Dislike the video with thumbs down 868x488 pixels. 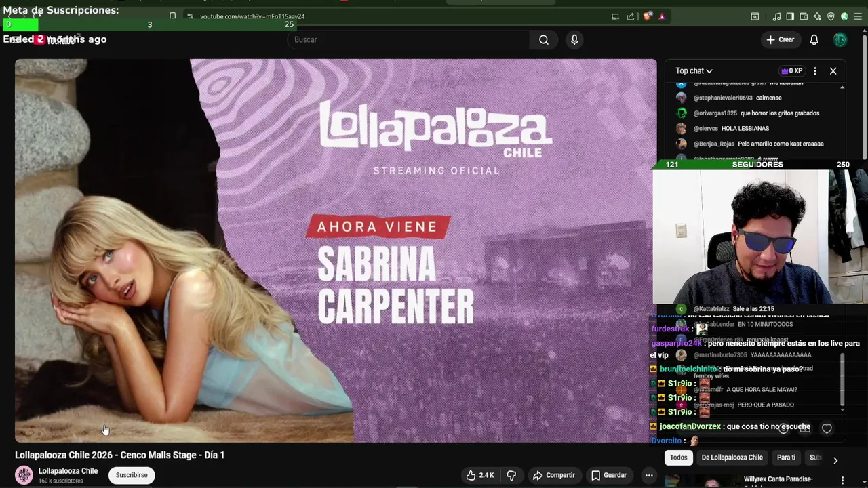tap(512, 475)
